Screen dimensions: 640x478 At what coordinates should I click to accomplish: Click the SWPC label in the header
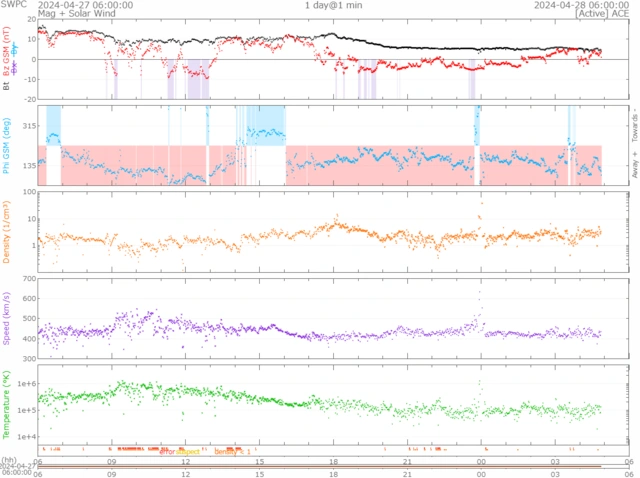tap(13, 4)
